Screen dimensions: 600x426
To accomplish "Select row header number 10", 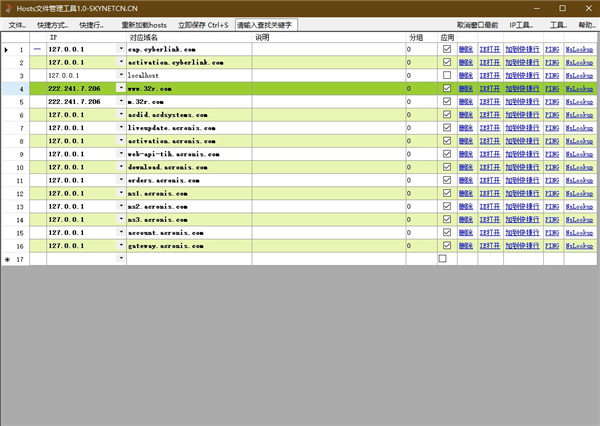I will [20, 167].
